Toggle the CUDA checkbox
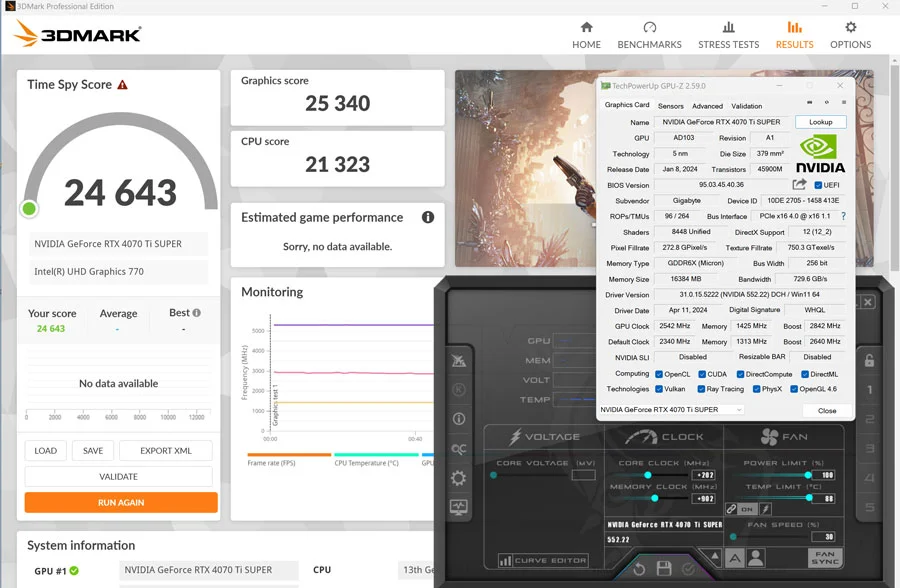The width and height of the screenshot is (900, 588). point(701,374)
